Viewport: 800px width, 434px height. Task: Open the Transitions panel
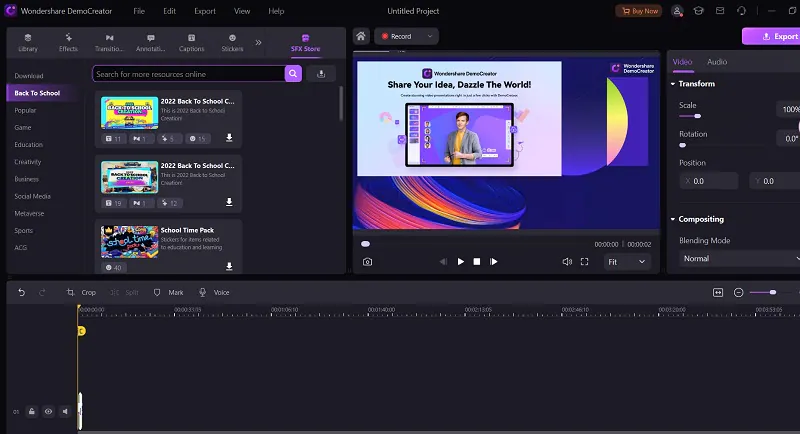point(109,43)
